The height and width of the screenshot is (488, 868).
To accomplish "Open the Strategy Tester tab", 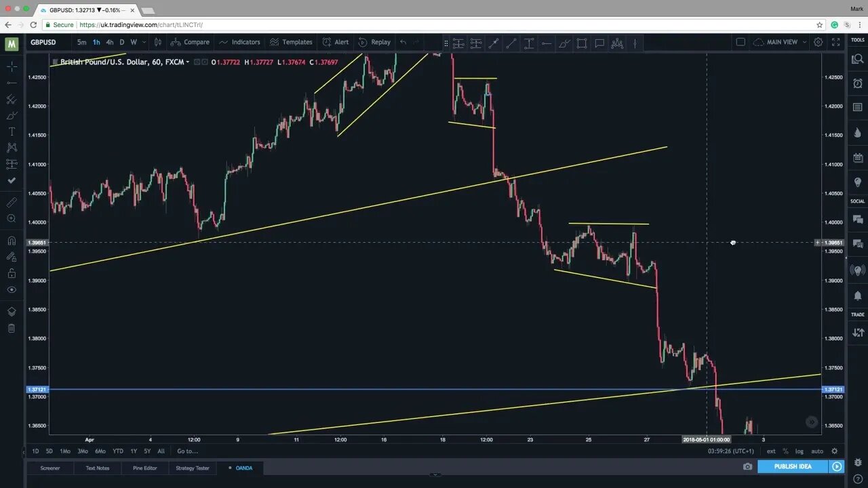I will click(x=193, y=468).
